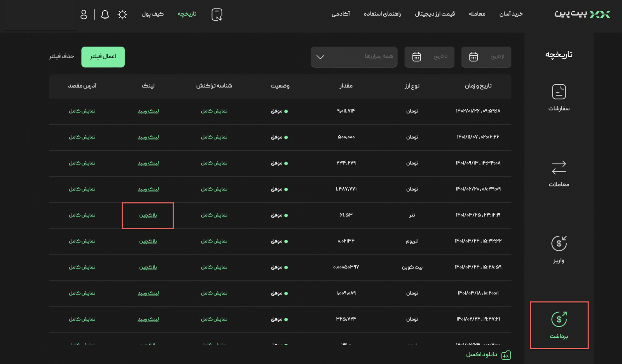Viewport: 622px width, 364px height.
Task: Go to the Wallet (کیف پول) menu
Action: click(152, 14)
